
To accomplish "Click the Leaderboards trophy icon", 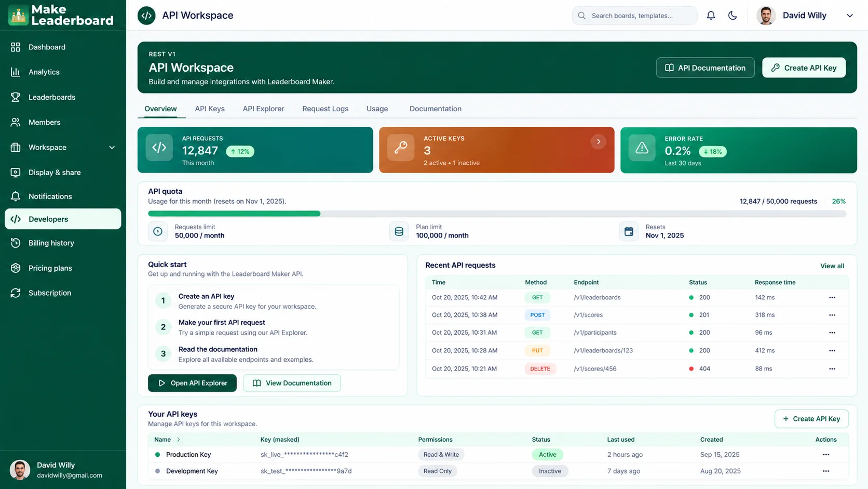I will click(x=16, y=97).
